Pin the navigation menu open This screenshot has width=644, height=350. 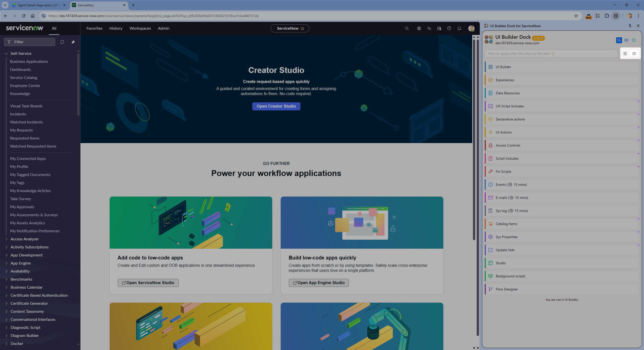pyautogui.click(x=73, y=42)
